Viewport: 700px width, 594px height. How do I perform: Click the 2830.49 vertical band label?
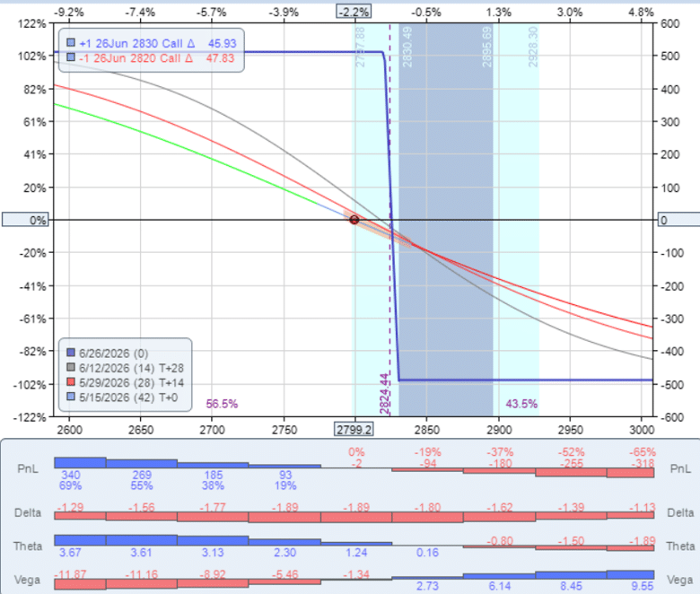pyautogui.click(x=407, y=47)
